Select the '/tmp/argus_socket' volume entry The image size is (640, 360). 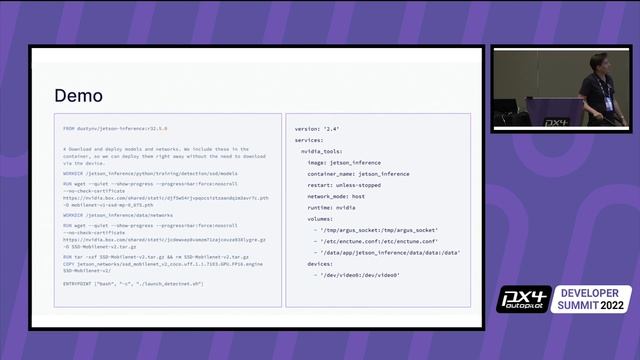(x=376, y=230)
